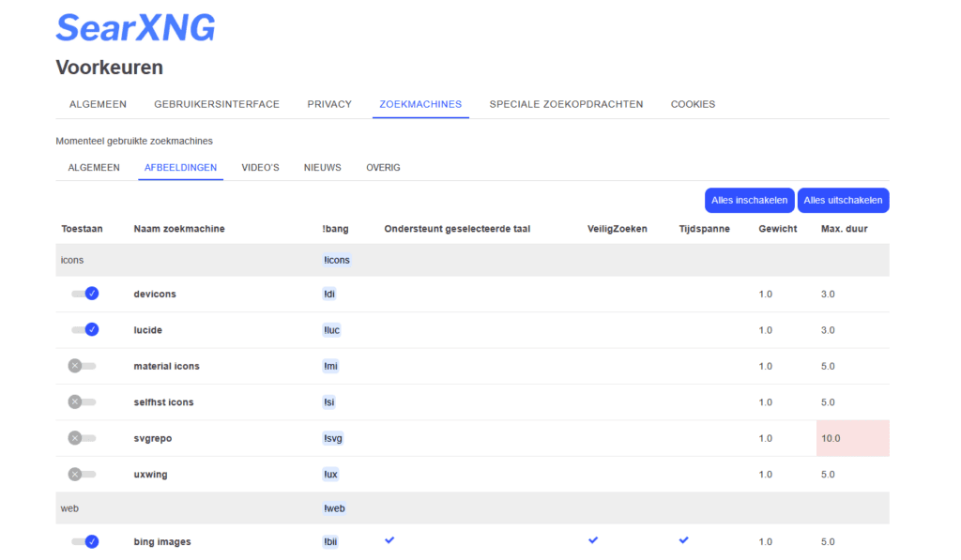This screenshot has height=560, width=961.
Task: Click the VeiligZoeken column header
Action: tap(618, 229)
